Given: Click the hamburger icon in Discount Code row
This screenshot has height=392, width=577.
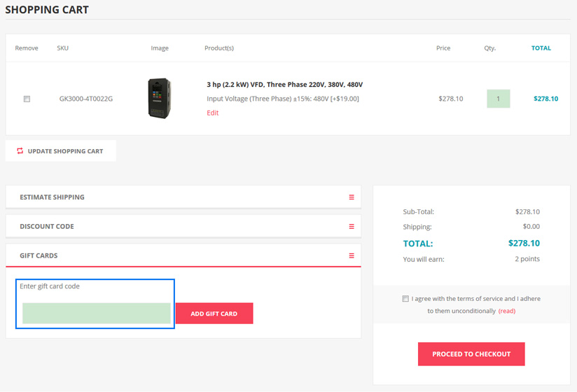Looking at the screenshot, I should click(352, 227).
